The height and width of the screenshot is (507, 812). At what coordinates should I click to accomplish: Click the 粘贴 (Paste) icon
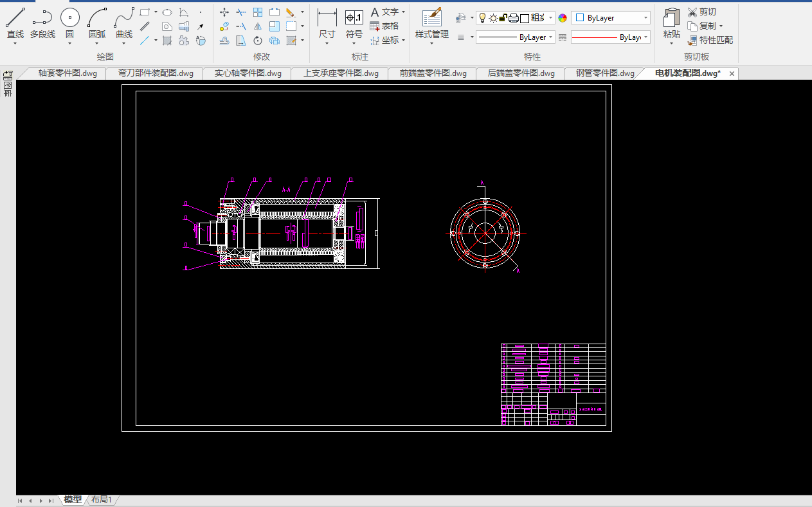[x=671, y=18]
